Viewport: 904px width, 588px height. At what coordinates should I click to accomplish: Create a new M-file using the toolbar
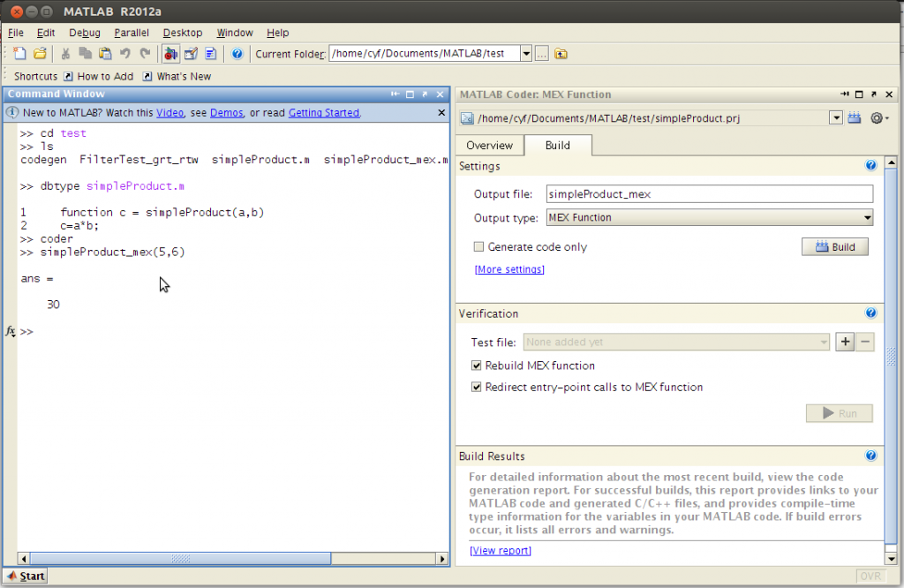click(x=19, y=53)
